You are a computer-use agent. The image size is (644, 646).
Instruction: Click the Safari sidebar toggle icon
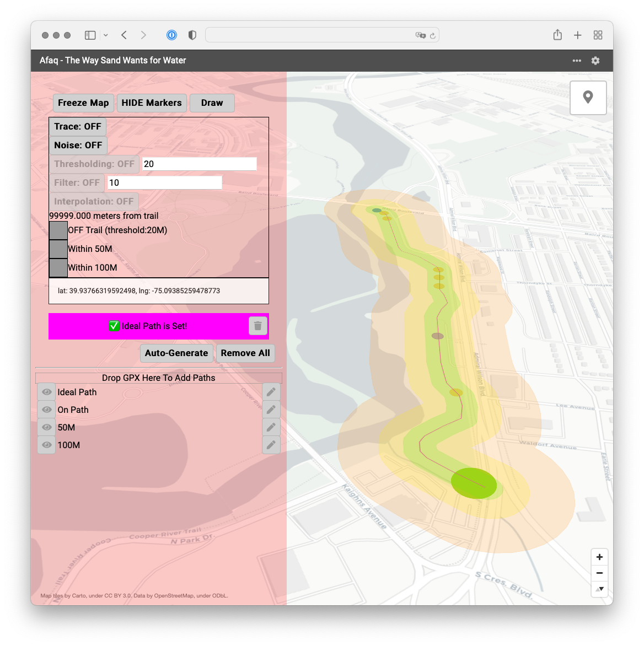(x=90, y=35)
